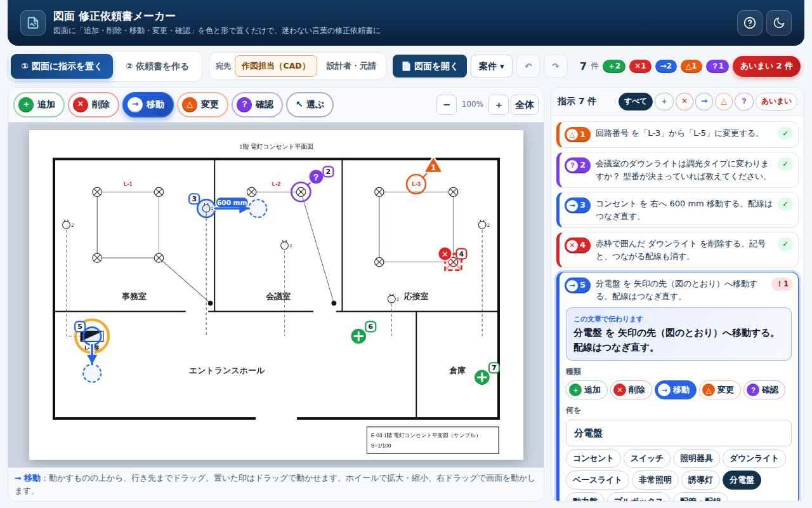The width and height of the screenshot is (812, 508).
Task: Open the 案件 dropdown menu
Action: 492,66
